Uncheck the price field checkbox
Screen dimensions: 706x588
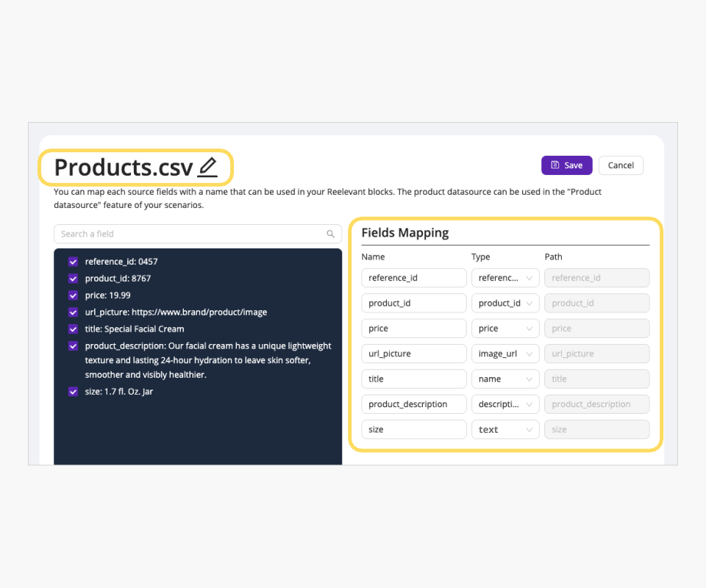[73, 295]
